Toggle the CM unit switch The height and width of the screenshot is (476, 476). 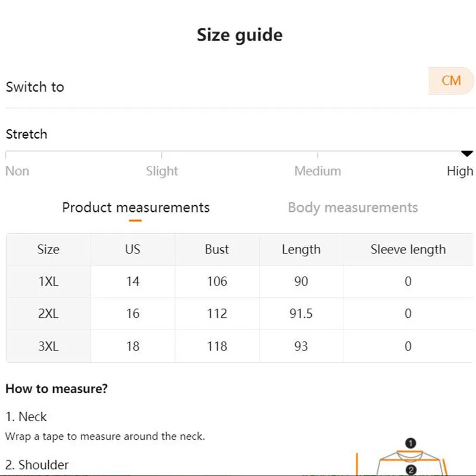click(x=451, y=80)
